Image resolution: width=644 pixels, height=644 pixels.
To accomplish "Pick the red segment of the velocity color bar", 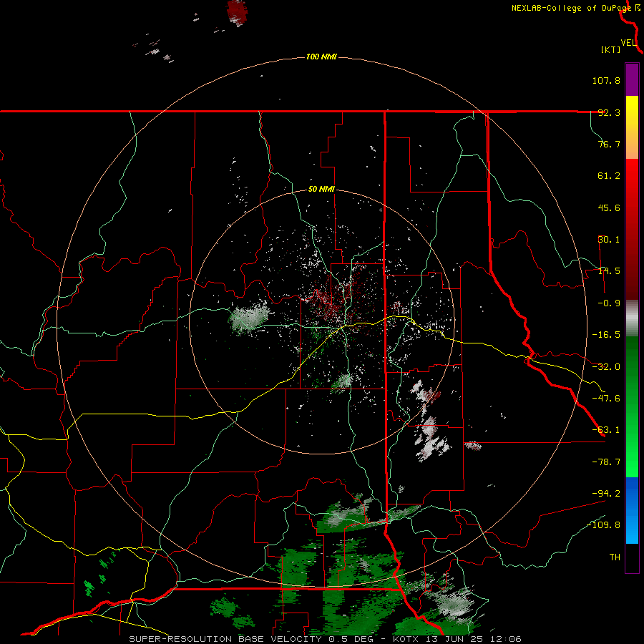I will point(632,229).
